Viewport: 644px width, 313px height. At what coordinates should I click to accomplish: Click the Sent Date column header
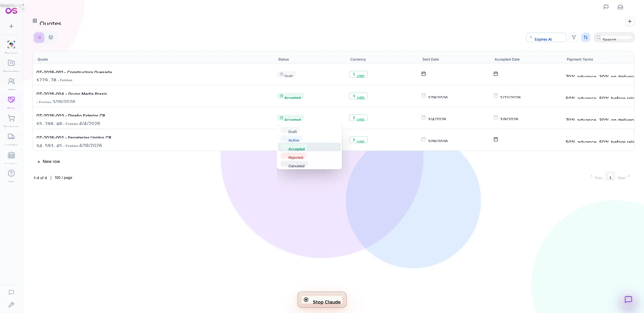431,59
